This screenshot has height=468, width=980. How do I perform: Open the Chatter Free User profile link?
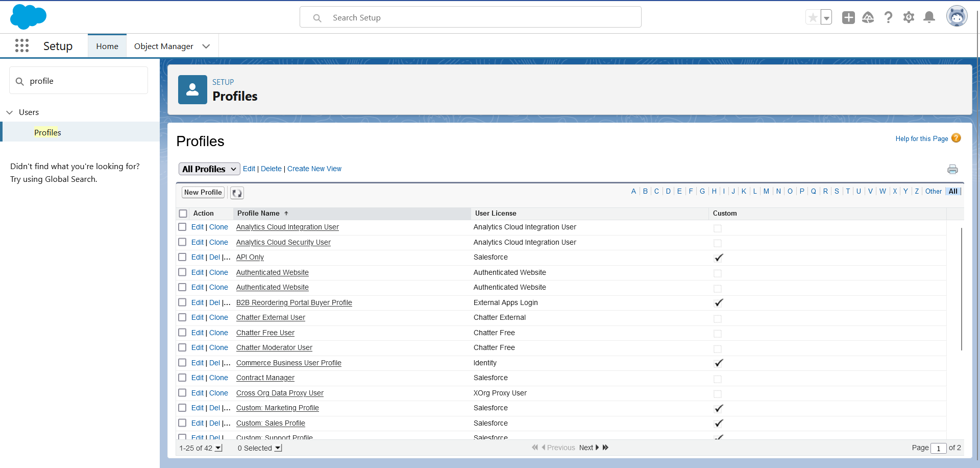[x=265, y=333]
